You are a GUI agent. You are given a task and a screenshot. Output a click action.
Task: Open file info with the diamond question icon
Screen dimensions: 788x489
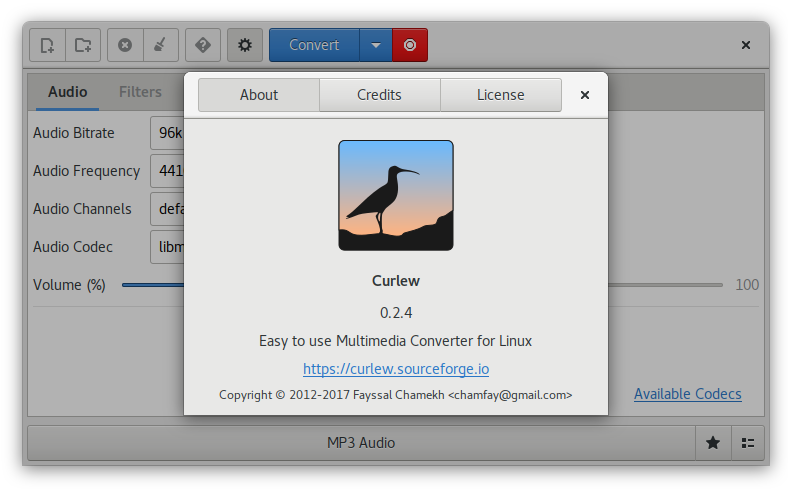click(x=203, y=45)
